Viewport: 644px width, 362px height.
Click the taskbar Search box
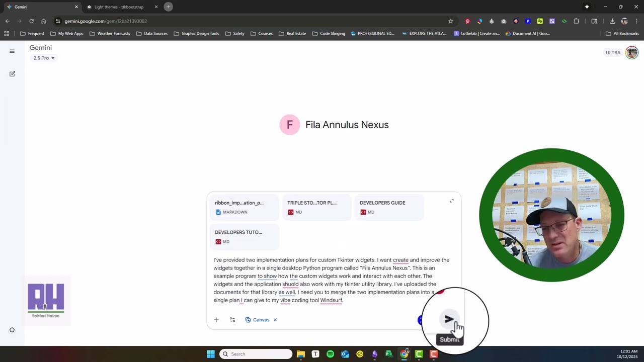(256, 354)
